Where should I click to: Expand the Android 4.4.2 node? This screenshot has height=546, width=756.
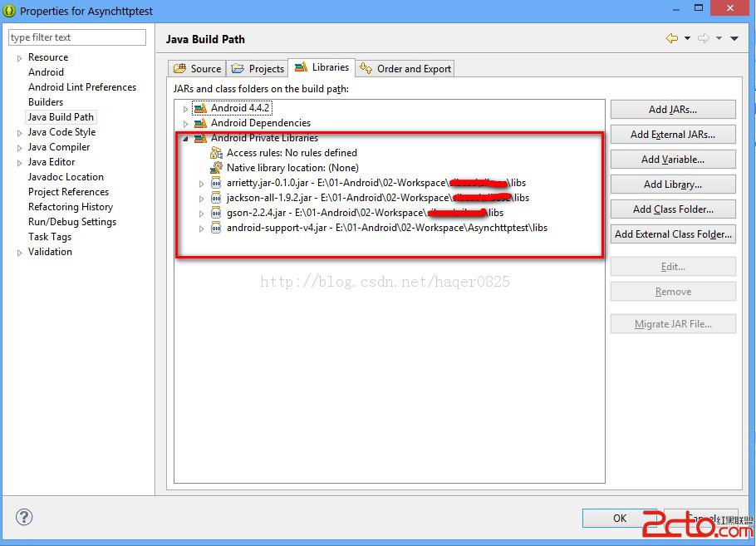185,110
